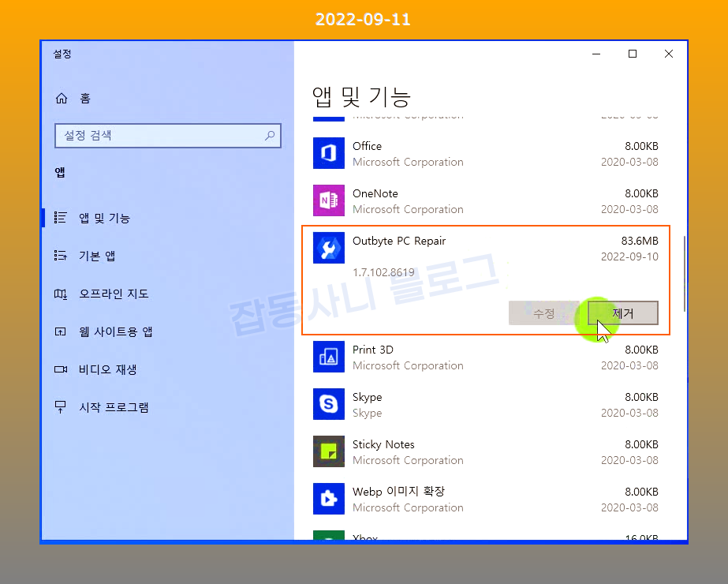This screenshot has width=728, height=584.
Task: Click the 기본 앱 sidebar icon
Action: (61, 256)
